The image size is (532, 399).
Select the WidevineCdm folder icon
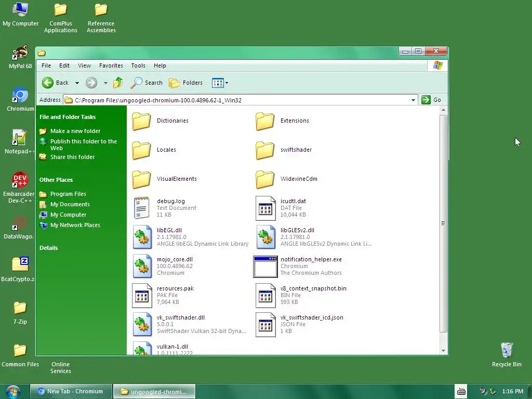pos(265,179)
